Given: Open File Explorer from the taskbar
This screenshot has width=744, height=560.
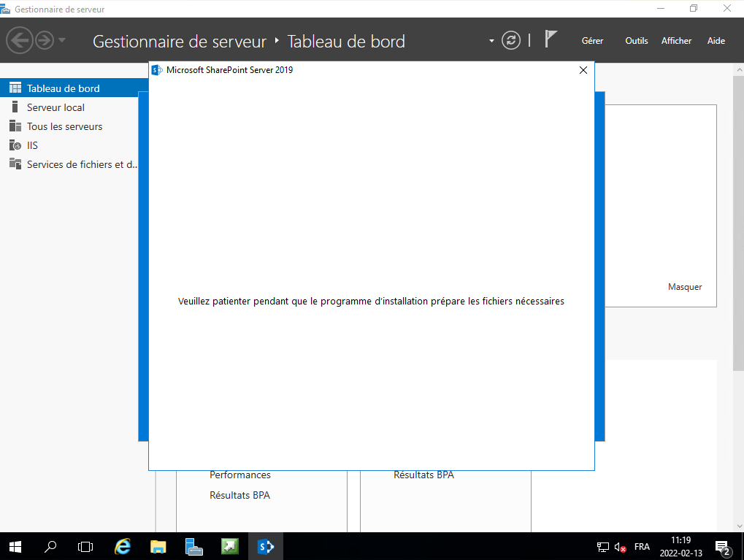Looking at the screenshot, I should click(x=158, y=547).
